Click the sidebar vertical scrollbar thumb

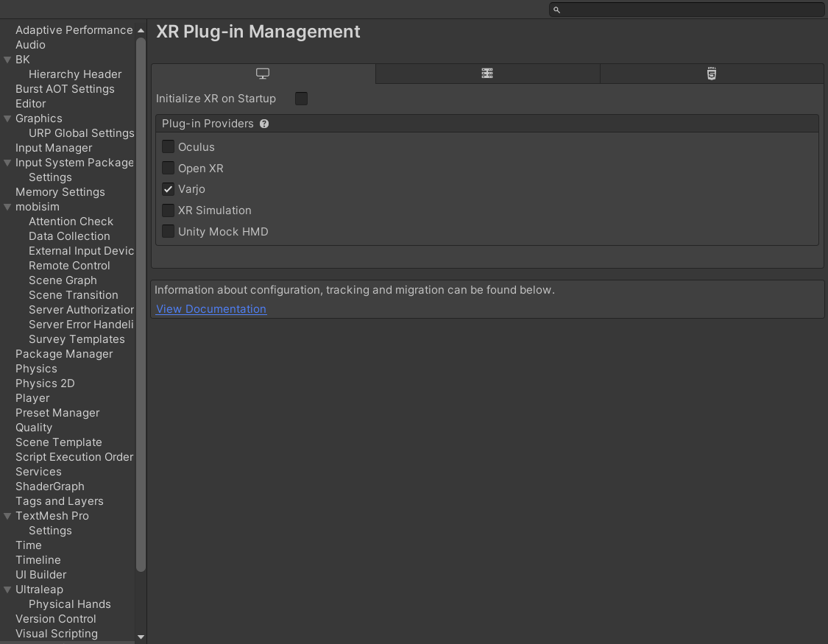[141, 305]
